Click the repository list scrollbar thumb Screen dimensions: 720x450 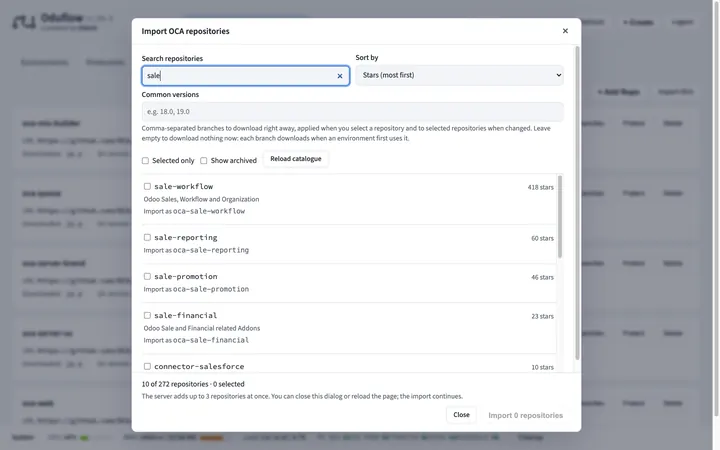pos(560,216)
